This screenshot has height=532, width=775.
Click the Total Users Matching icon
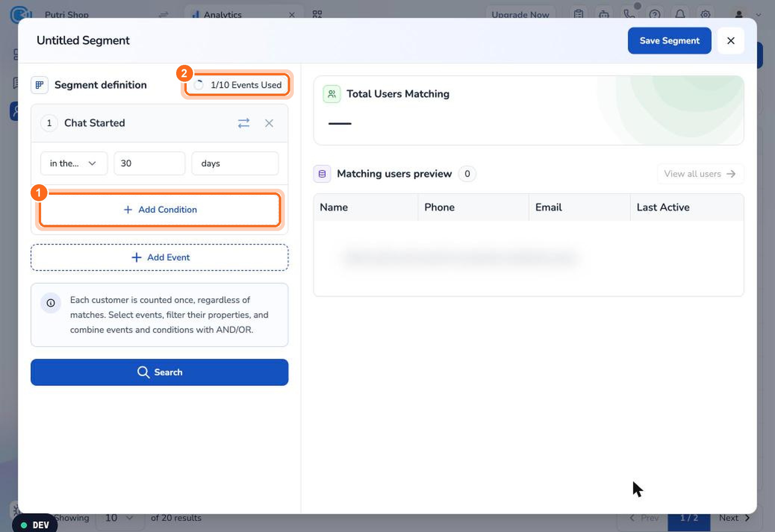click(332, 94)
